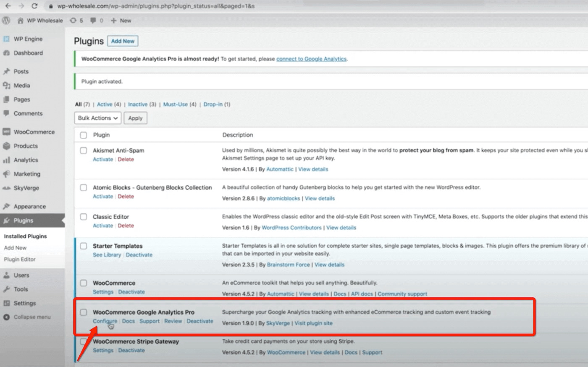This screenshot has height=367, width=588.
Task: Filter plugins by the Active tab
Action: pos(105,104)
